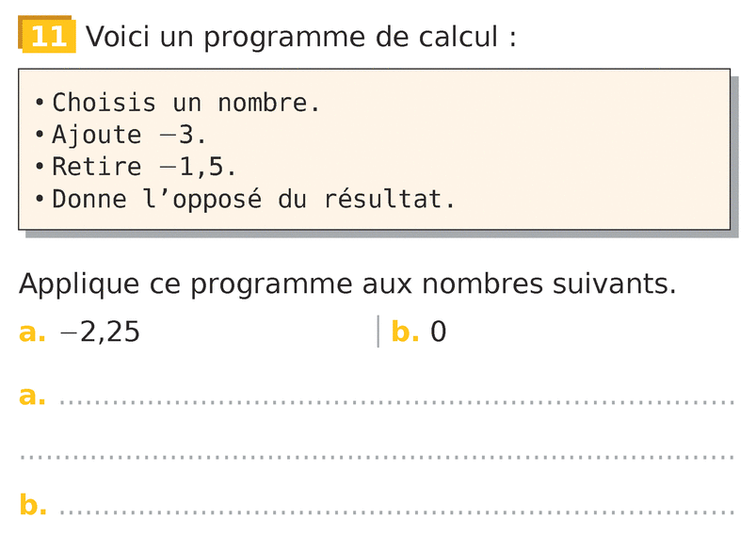The height and width of the screenshot is (551, 756).
Task: Click the yellow "a." answer line label
Action: click(x=32, y=397)
